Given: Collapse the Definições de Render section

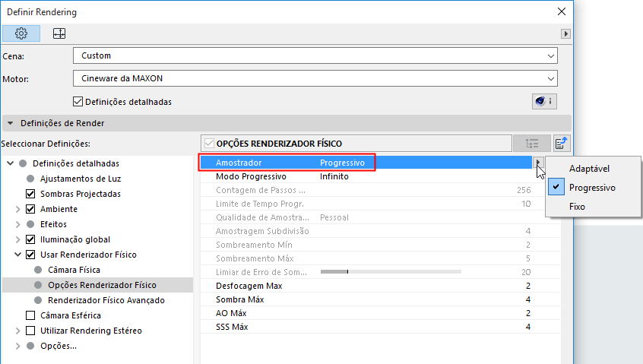Looking at the screenshot, I should coord(10,123).
